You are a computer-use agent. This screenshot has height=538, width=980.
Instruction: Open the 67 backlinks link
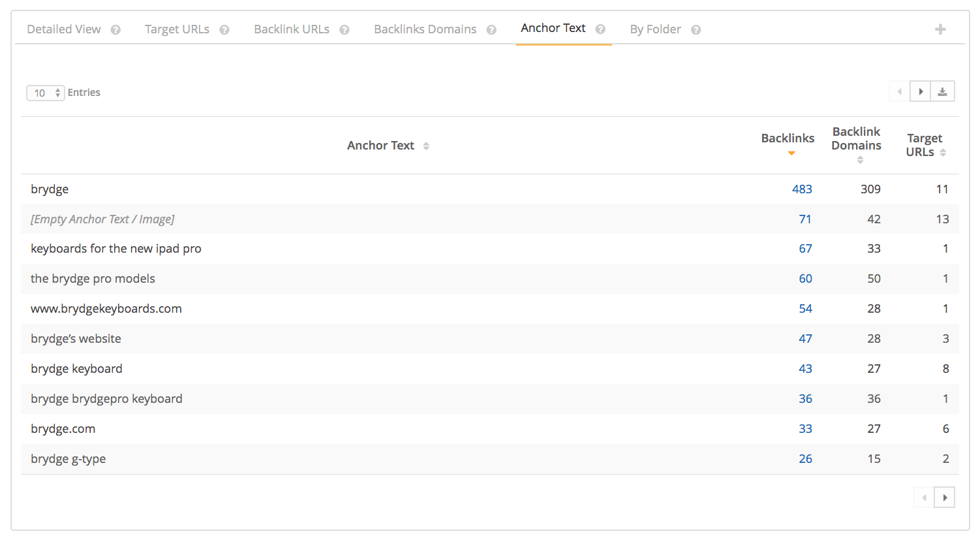(805, 249)
